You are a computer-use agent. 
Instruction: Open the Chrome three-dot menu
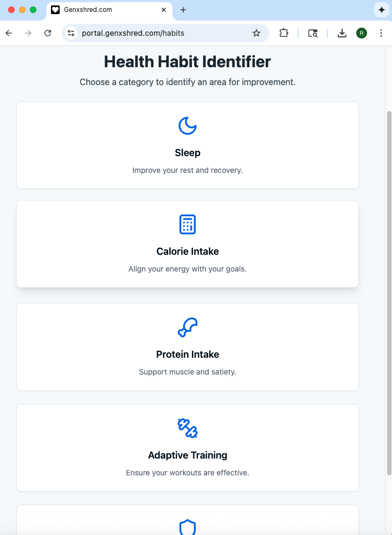[381, 33]
